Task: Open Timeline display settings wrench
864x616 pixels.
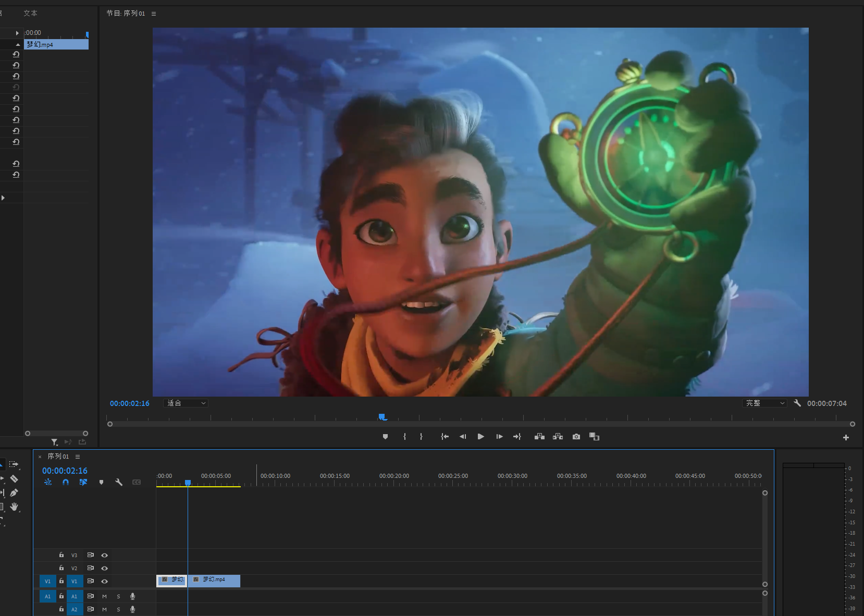Action: click(x=119, y=483)
